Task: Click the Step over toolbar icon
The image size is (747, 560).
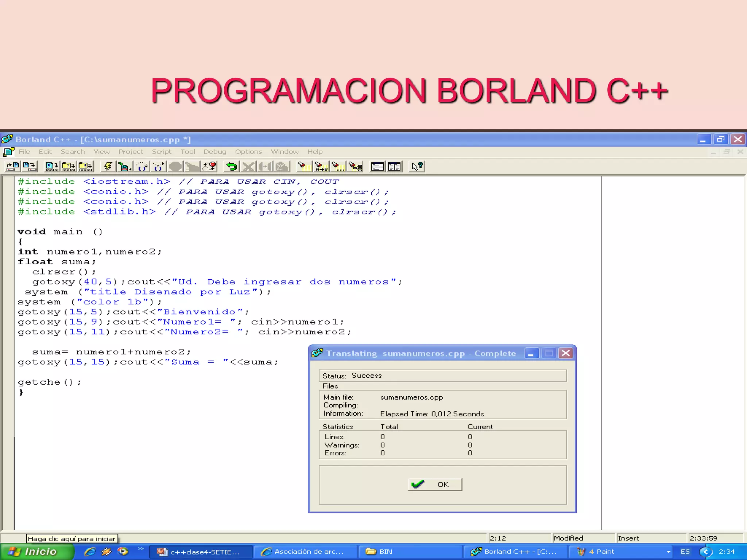Action: [142, 167]
